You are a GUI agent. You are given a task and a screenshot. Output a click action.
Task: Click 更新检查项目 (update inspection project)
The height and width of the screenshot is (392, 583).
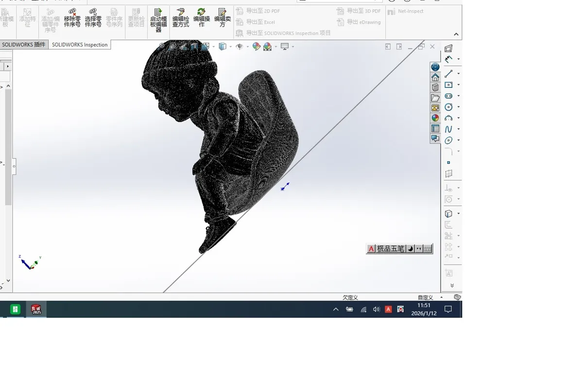pos(137,17)
